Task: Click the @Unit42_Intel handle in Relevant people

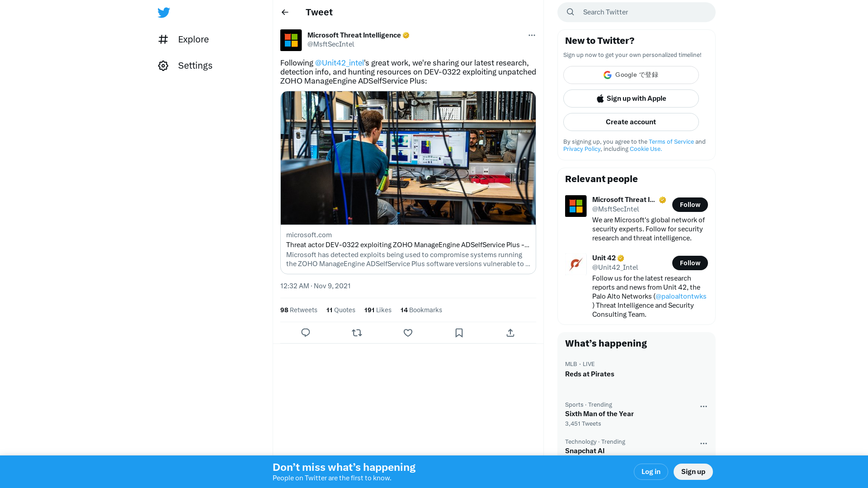Action: click(x=615, y=267)
